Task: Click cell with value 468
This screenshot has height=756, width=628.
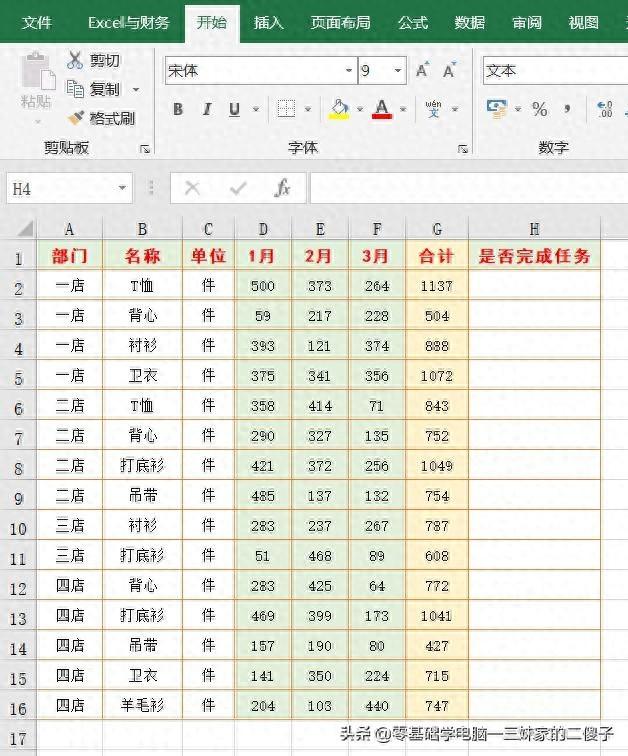Action: click(320, 555)
